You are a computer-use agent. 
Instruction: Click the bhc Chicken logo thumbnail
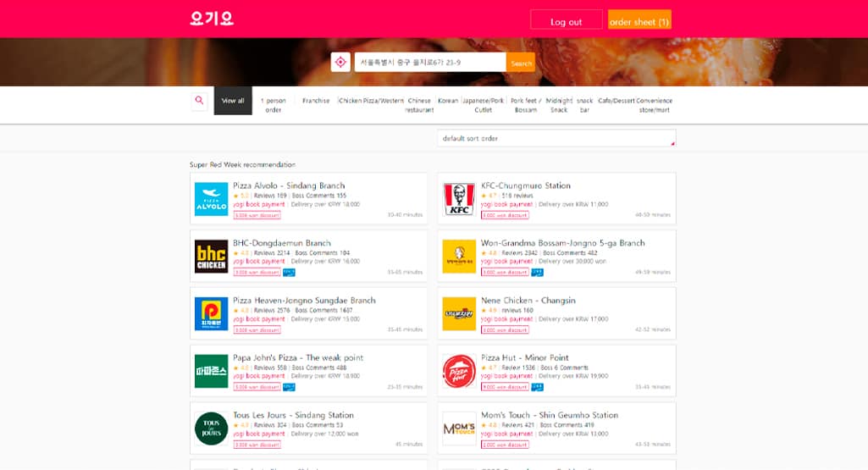tap(211, 257)
